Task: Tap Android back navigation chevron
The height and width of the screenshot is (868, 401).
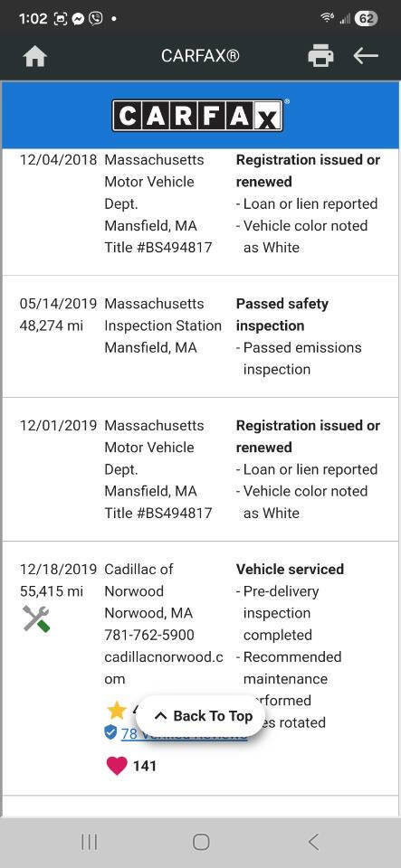Action: tap(313, 842)
